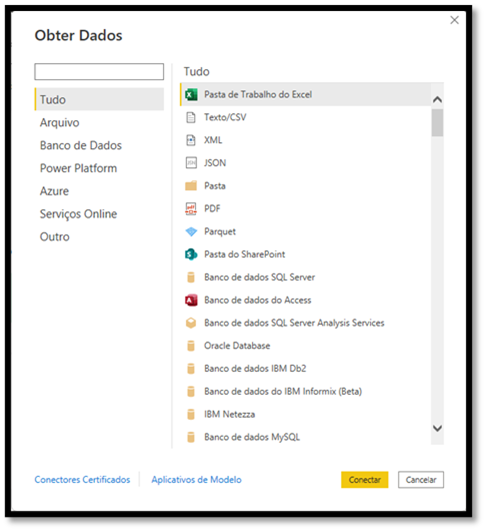
Task: Click the IBM Informix (Beta) icon
Action: (191, 391)
